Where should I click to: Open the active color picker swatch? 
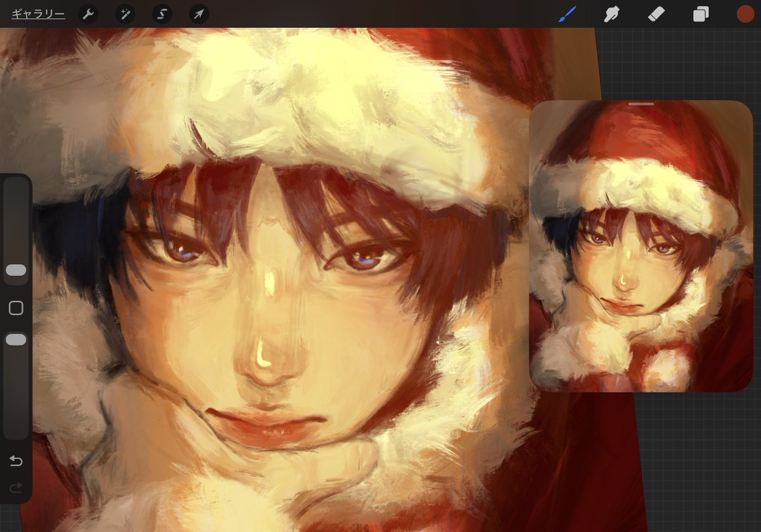(x=746, y=14)
